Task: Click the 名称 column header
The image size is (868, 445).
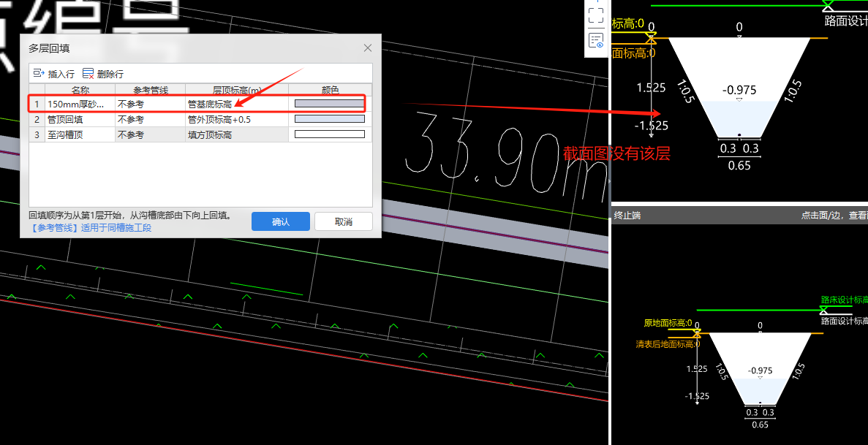Action: click(80, 90)
